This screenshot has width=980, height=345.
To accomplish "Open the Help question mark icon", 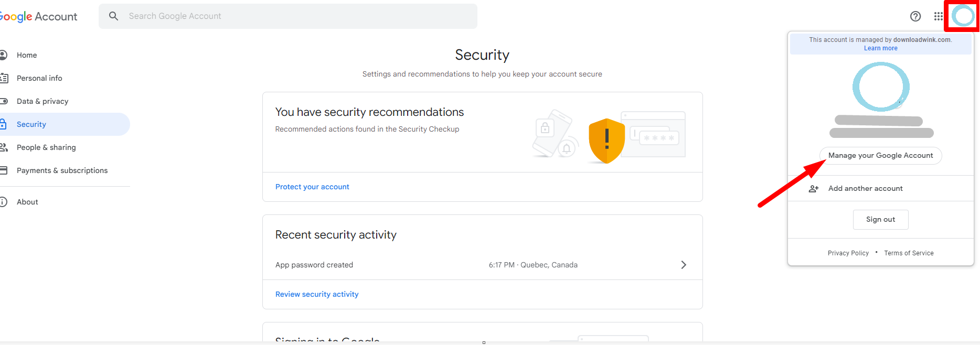I will point(915,16).
